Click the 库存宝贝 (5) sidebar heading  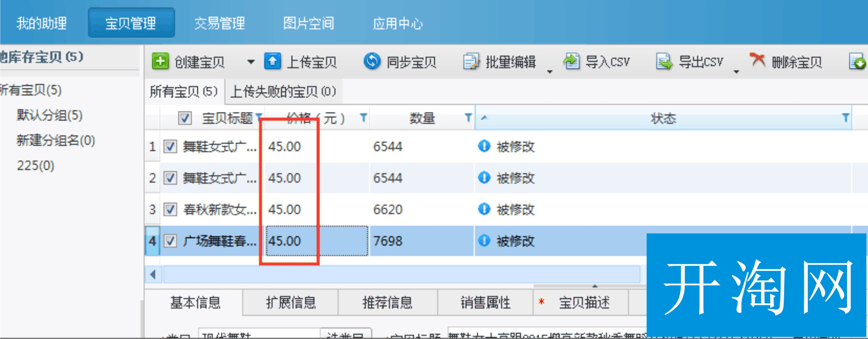(x=42, y=57)
